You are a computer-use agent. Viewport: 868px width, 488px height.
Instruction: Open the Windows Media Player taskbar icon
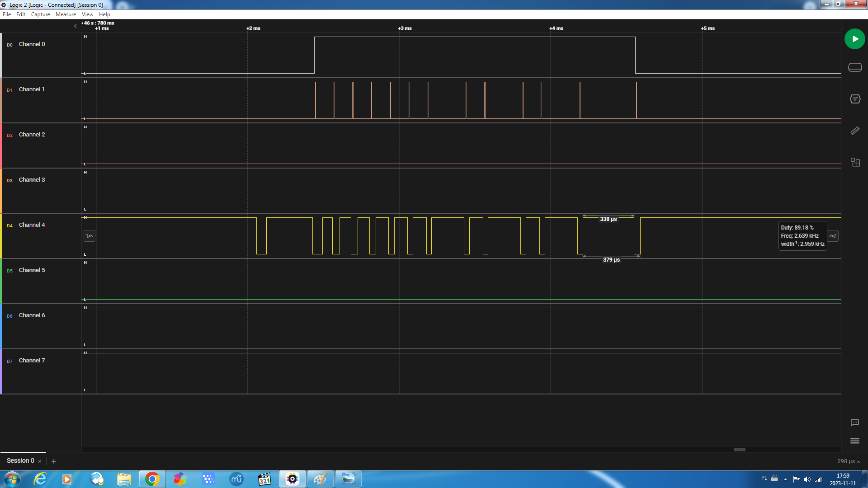pyautogui.click(x=67, y=479)
